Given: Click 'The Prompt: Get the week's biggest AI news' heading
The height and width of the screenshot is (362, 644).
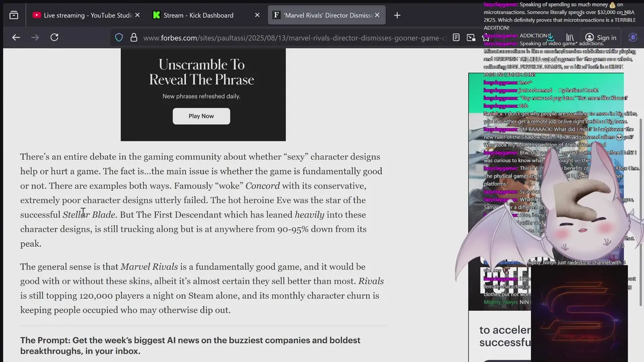Looking at the screenshot, I should click(190, 345).
